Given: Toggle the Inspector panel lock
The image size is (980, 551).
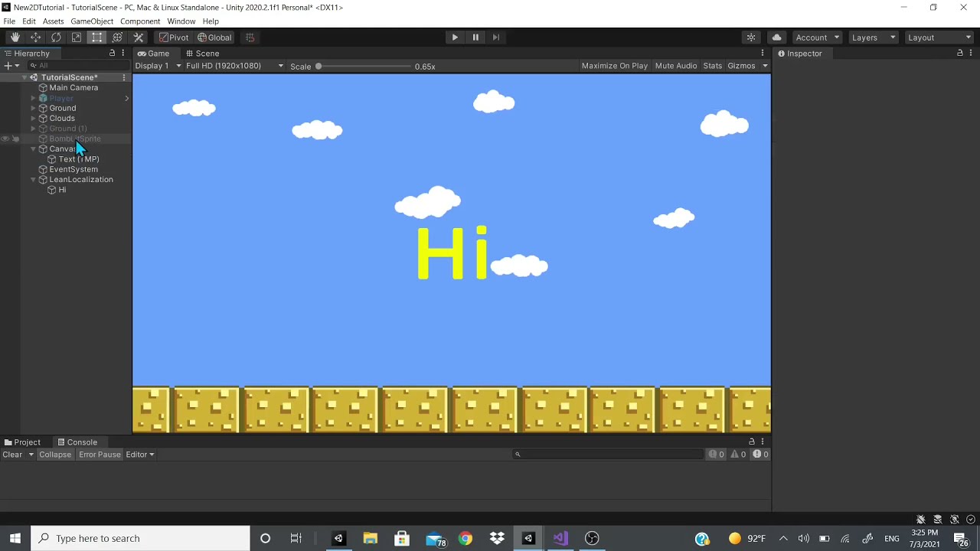Looking at the screenshot, I should [960, 53].
